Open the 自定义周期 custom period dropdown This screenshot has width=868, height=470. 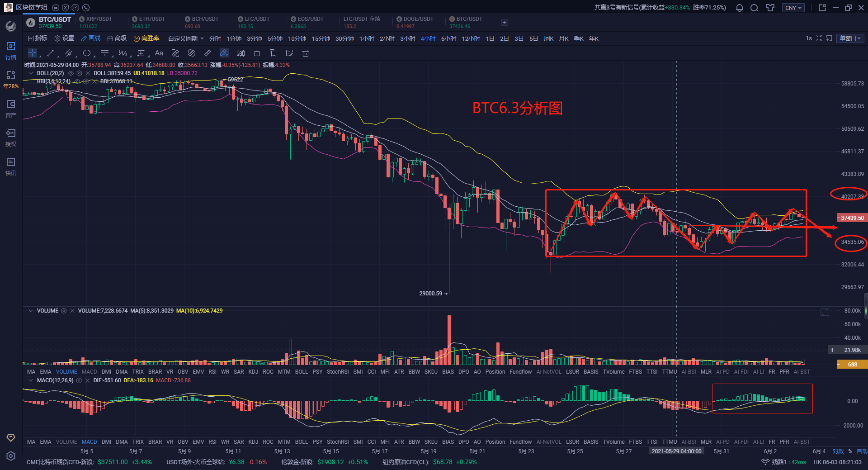(x=186, y=38)
